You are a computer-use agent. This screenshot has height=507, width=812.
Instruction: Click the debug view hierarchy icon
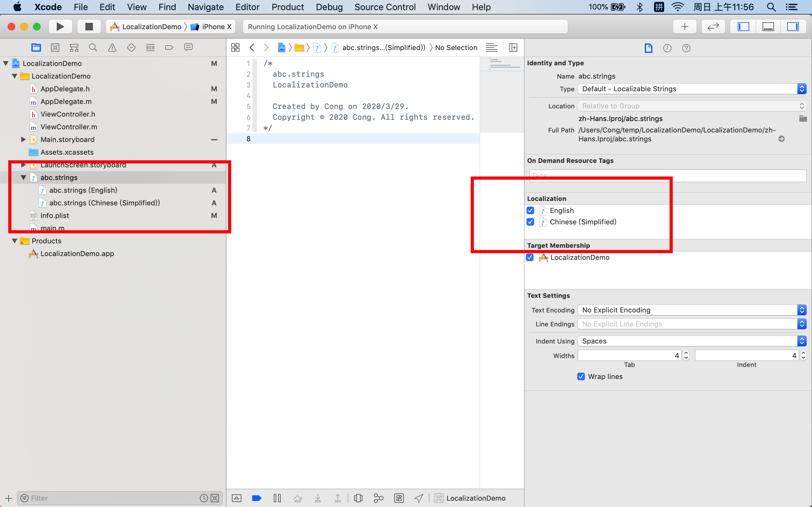click(x=358, y=498)
